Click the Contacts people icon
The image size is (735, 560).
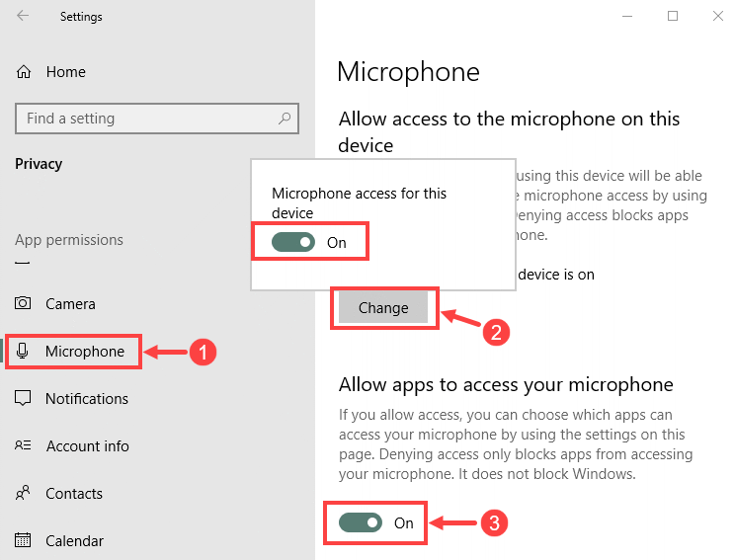(23, 493)
